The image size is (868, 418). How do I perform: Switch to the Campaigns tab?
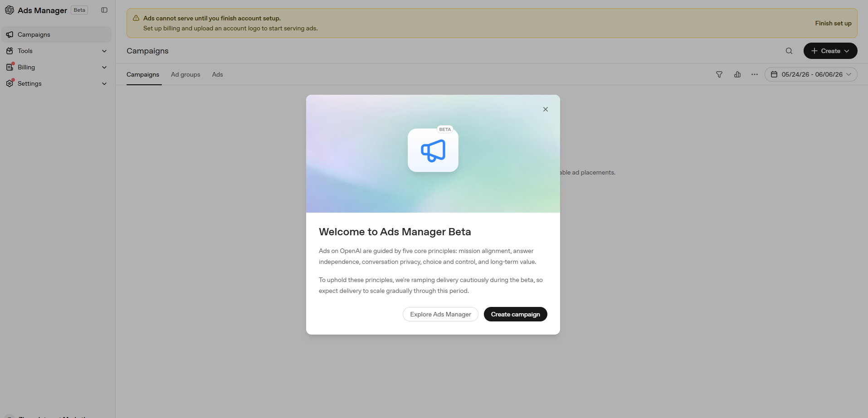point(143,74)
